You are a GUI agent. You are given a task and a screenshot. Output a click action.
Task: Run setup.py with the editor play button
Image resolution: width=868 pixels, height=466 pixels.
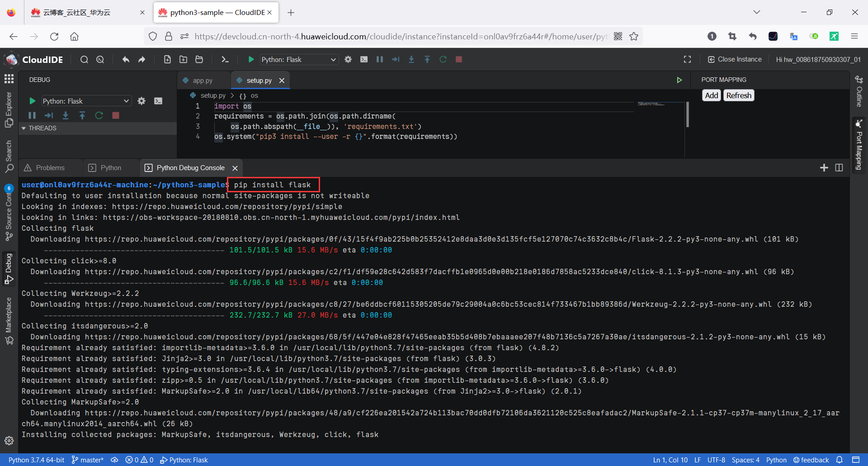679,80
